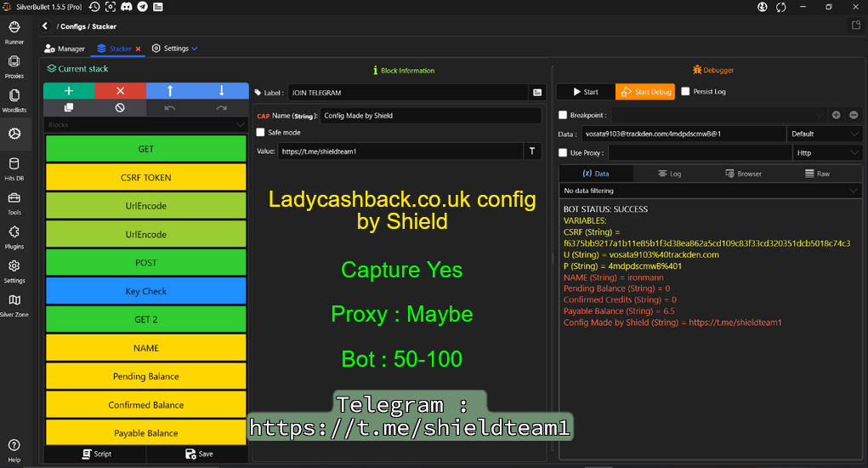Open the Plugins section in sidebar
Viewport: 868px width, 468px height.
14,237
